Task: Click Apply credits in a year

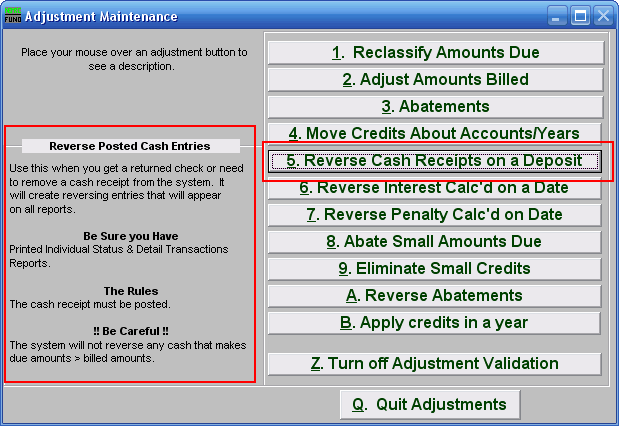Action: 435,322
